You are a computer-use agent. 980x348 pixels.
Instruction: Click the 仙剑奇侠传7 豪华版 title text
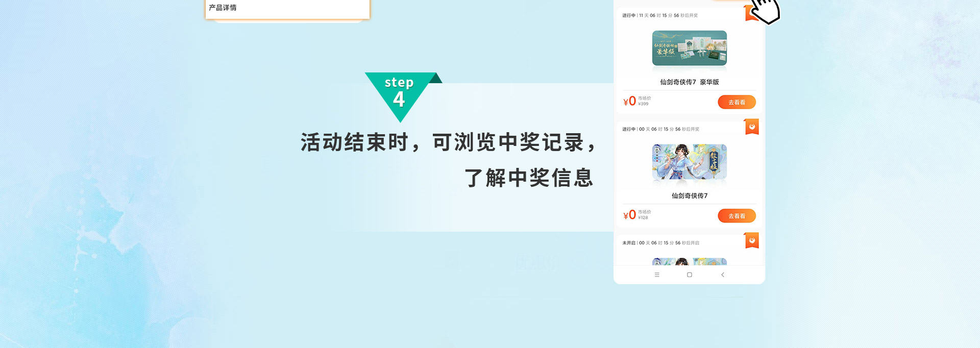click(690, 82)
